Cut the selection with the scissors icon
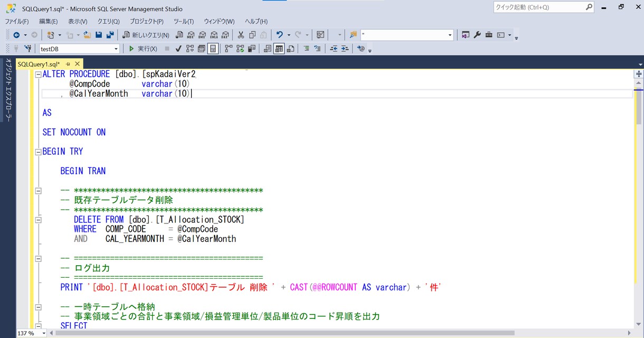This screenshot has width=644, height=338. click(x=241, y=35)
